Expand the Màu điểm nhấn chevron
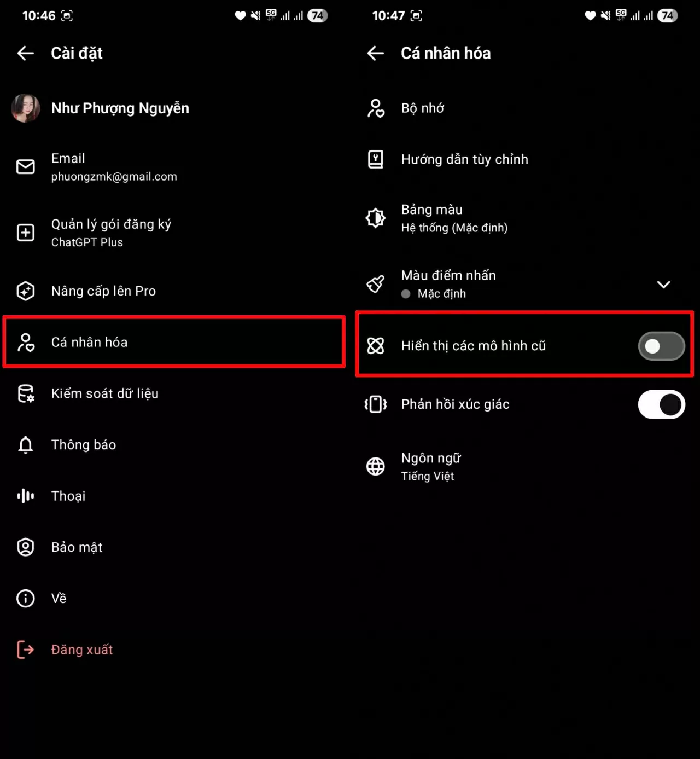The width and height of the screenshot is (700, 759). [x=663, y=285]
